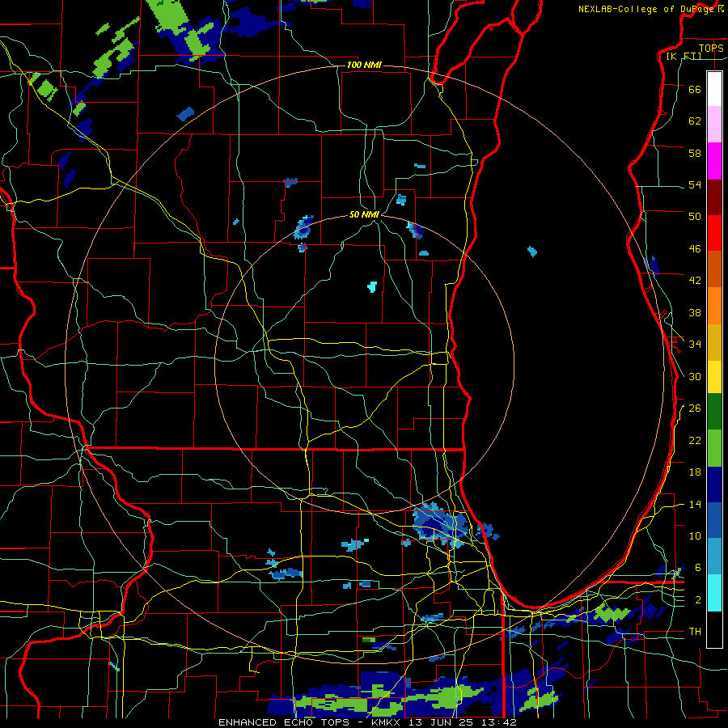Click the 100 NMI range ring label
Image resolution: width=728 pixels, height=728 pixels.
364,65
